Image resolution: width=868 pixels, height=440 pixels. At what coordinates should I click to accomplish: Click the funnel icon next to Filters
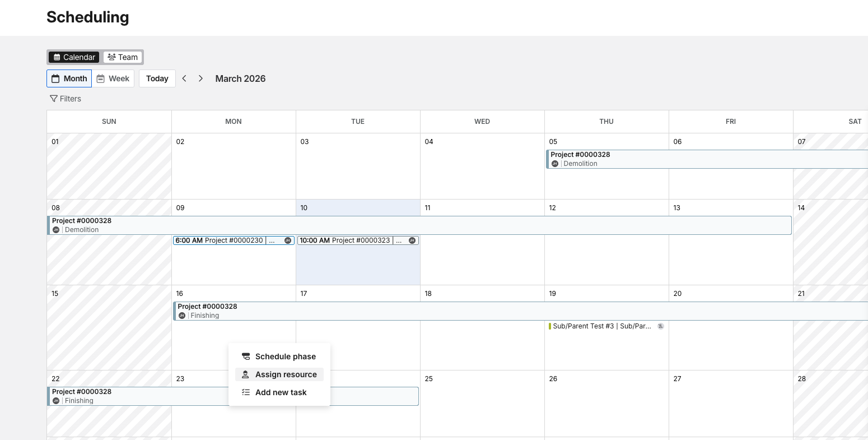click(54, 99)
